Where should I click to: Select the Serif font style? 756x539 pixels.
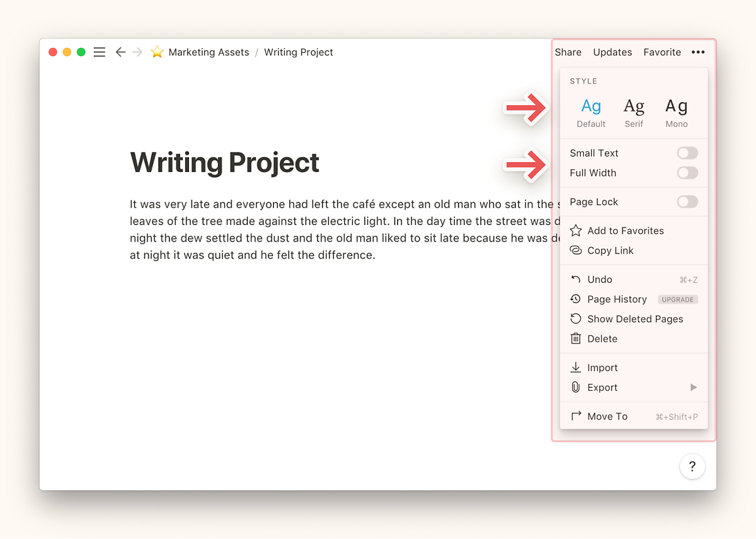pyautogui.click(x=634, y=113)
